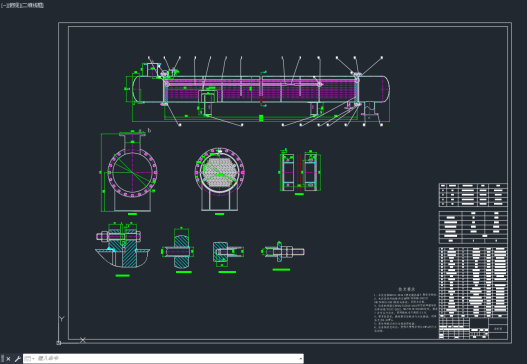Select the 技术要求 heading text in the drawing
Screen dimensions: 527x364
(407, 289)
